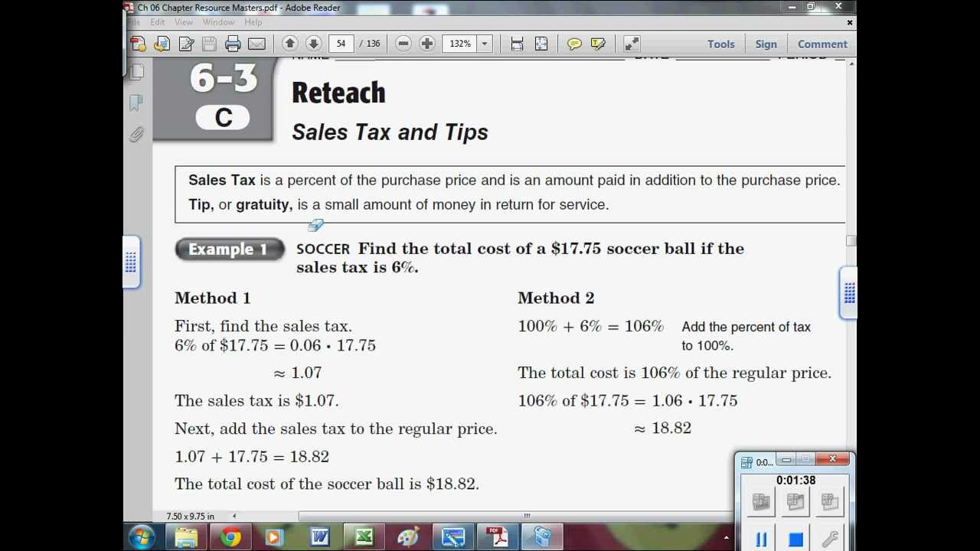
Task: Click the convert file to PDF icon
Action: tap(162, 44)
